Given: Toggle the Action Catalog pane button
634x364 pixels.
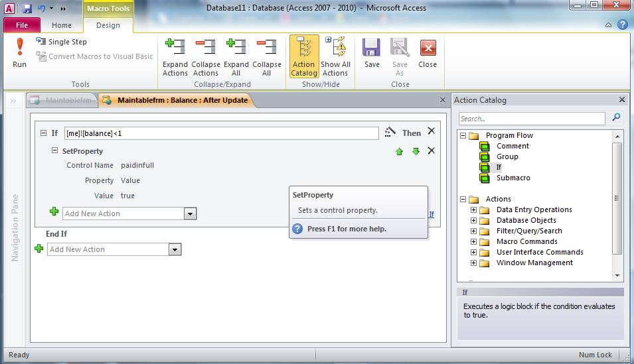Looking at the screenshot, I should pyautogui.click(x=304, y=56).
